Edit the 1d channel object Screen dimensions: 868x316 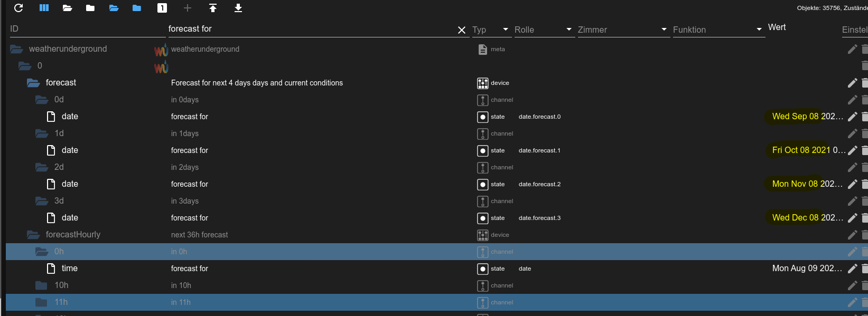[852, 133]
